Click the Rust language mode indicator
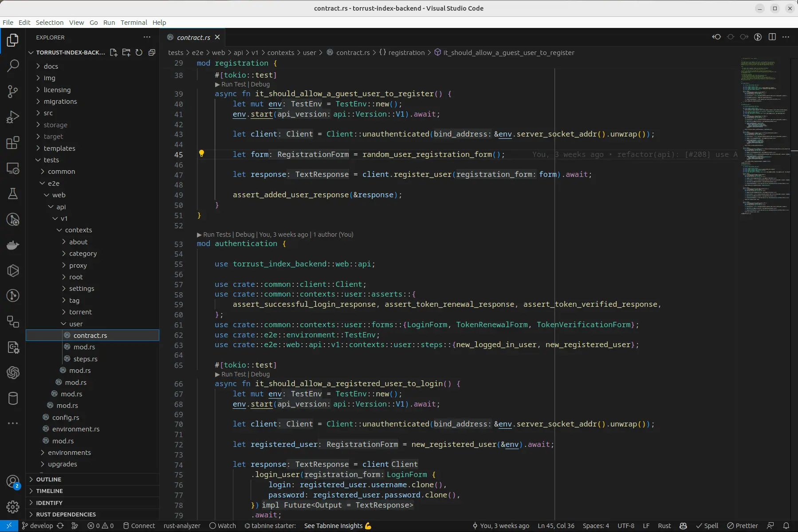 click(664, 526)
